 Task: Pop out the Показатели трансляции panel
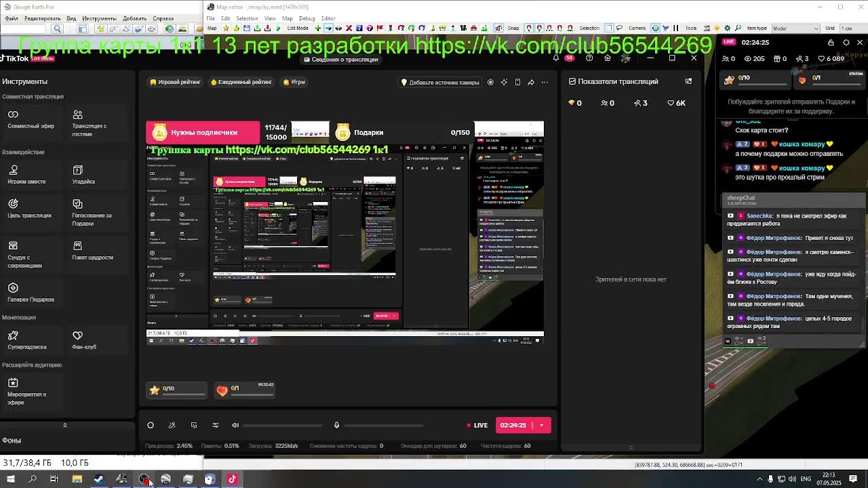click(688, 81)
